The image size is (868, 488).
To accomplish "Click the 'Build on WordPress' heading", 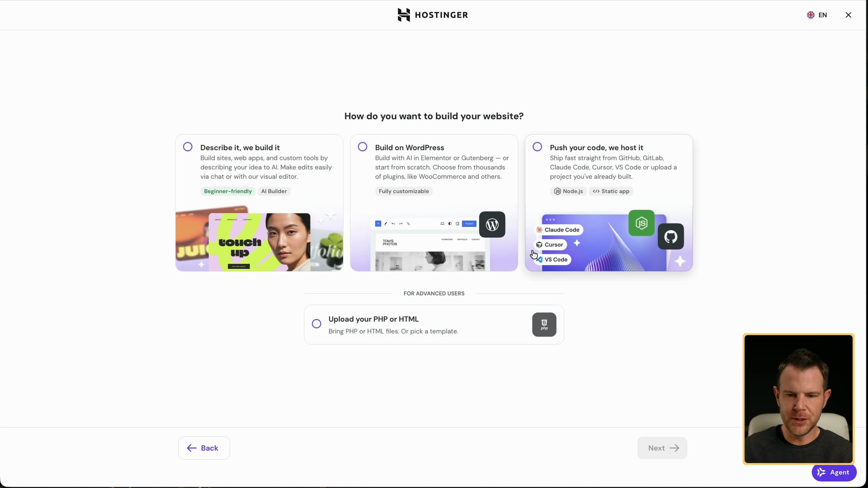I will pos(409,147).
